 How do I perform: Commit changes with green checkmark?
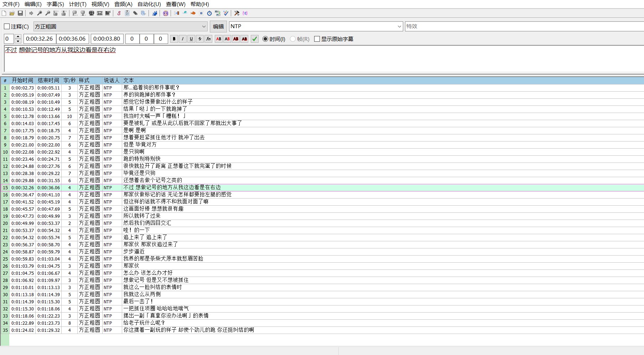point(255,39)
